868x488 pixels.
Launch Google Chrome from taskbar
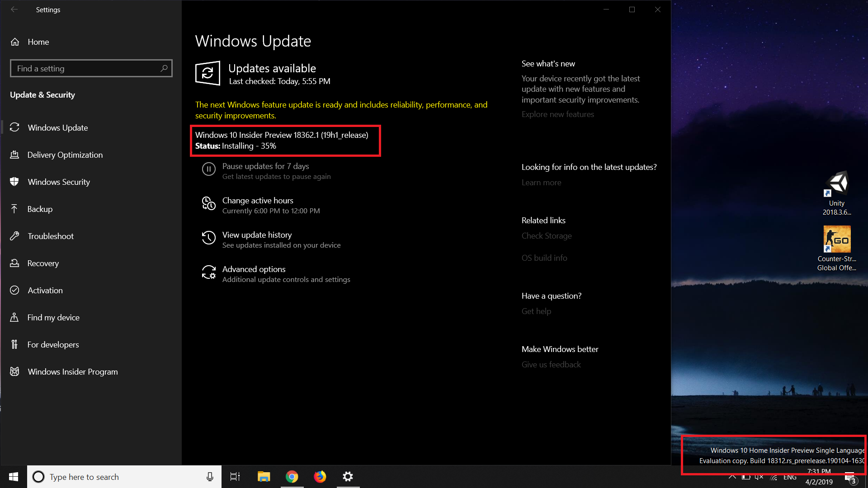[x=292, y=477]
